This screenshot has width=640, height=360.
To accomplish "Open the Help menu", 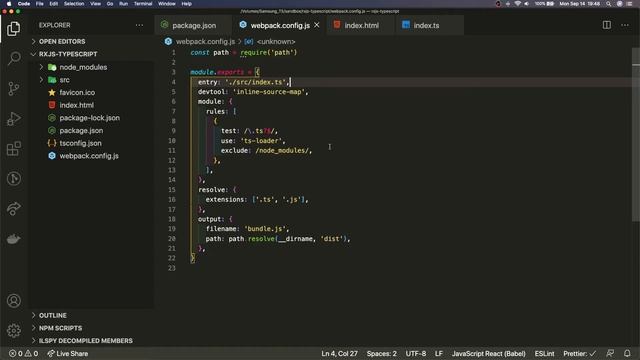I will (187, 4).
